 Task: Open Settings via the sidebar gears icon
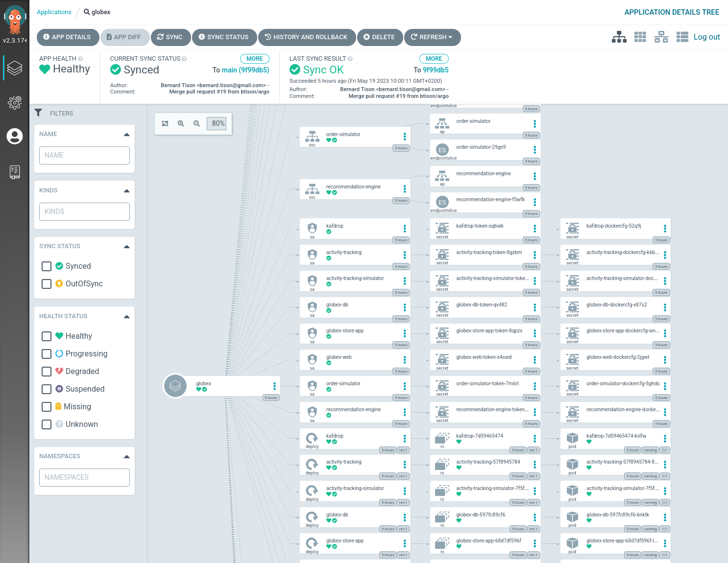tap(15, 102)
